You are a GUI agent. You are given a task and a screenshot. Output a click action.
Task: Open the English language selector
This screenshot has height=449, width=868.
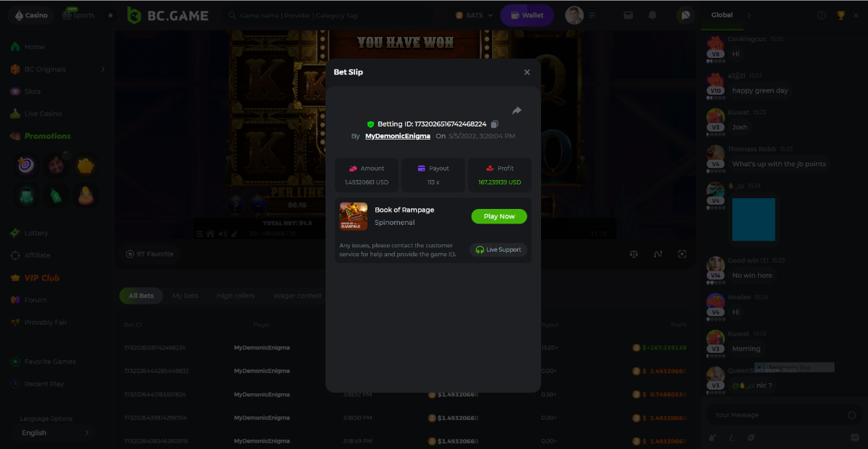55,432
